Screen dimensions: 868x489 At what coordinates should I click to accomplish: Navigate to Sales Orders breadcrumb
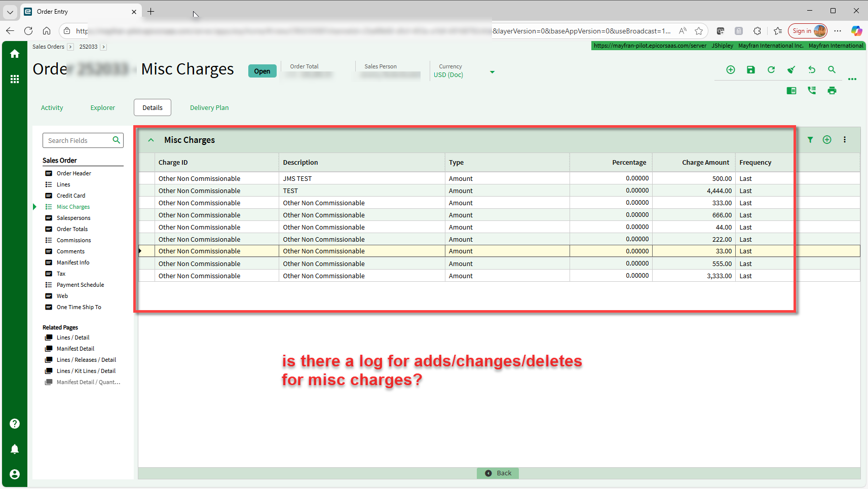tap(49, 47)
